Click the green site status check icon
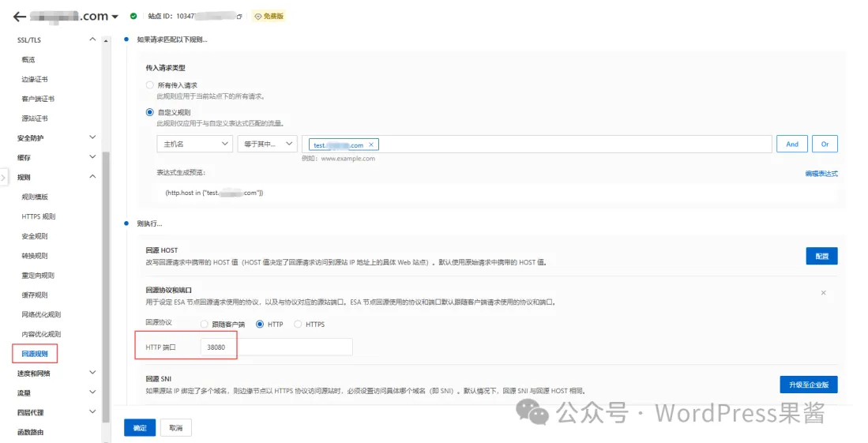Image resolution: width=868 pixels, height=443 pixels. coord(133,16)
